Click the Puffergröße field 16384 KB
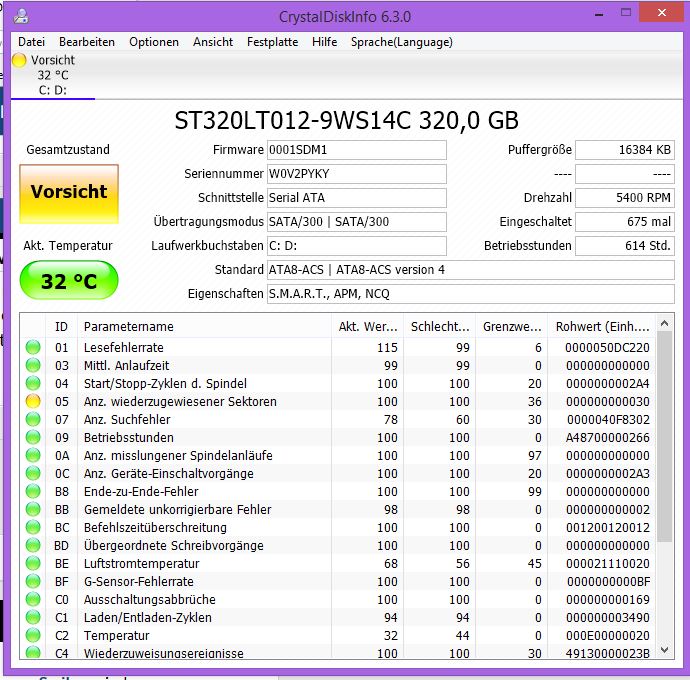The height and width of the screenshot is (680, 690). click(x=624, y=150)
